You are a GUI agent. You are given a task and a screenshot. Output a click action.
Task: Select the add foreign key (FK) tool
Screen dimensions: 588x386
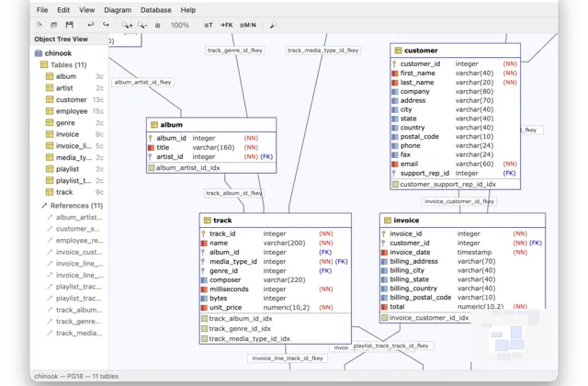coord(227,25)
